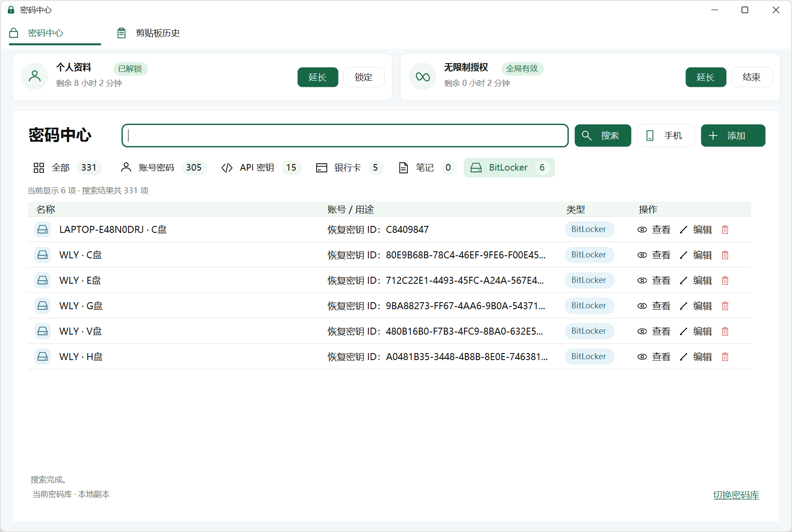Show the WLY · E盘 recovery key with 查看
Image resolution: width=792 pixels, height=532 pixels.
pos(653,280)
